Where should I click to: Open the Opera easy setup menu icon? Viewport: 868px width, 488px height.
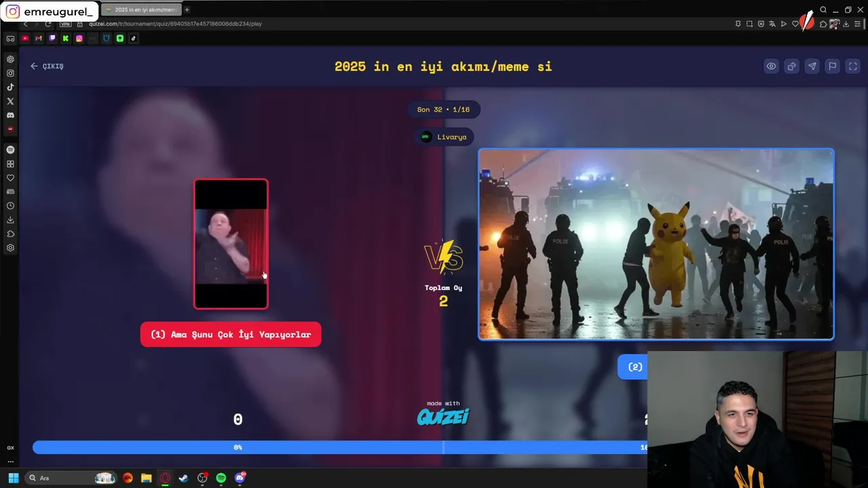[857, 24]
